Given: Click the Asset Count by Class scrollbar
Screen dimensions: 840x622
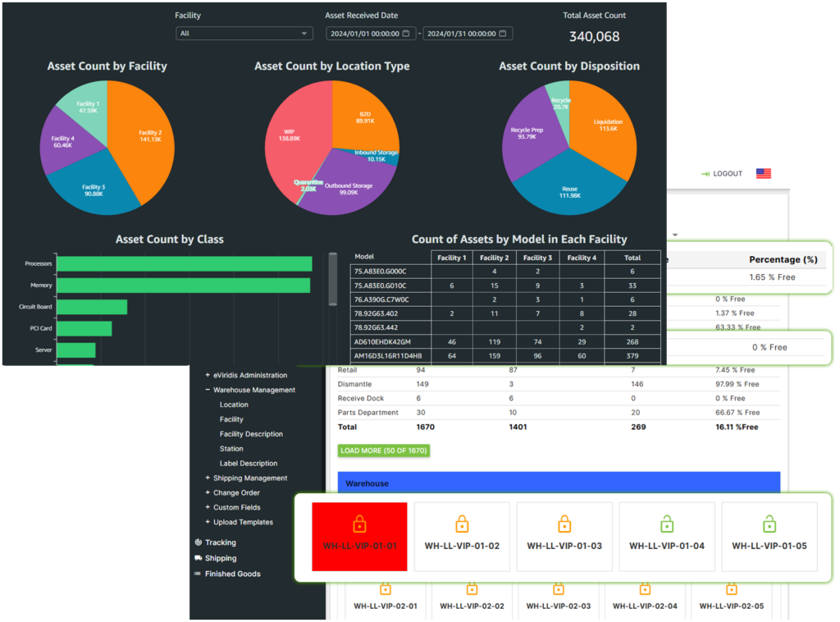Looking at the screenshot, I should pos(332,279).
